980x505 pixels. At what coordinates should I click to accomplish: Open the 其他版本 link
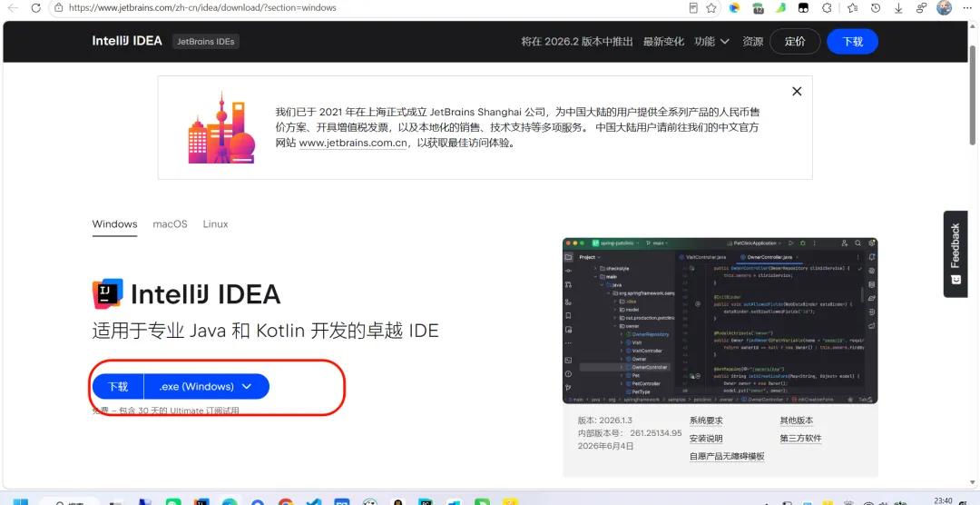[x=797, y=421]
